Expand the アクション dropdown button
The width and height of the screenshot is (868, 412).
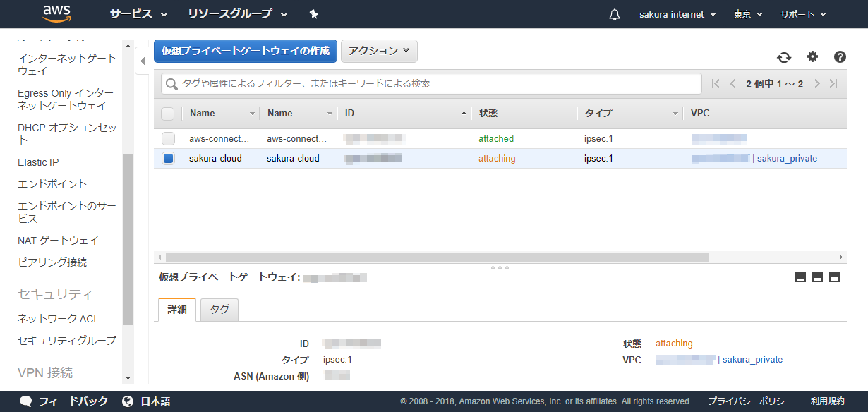coord(379,51)
